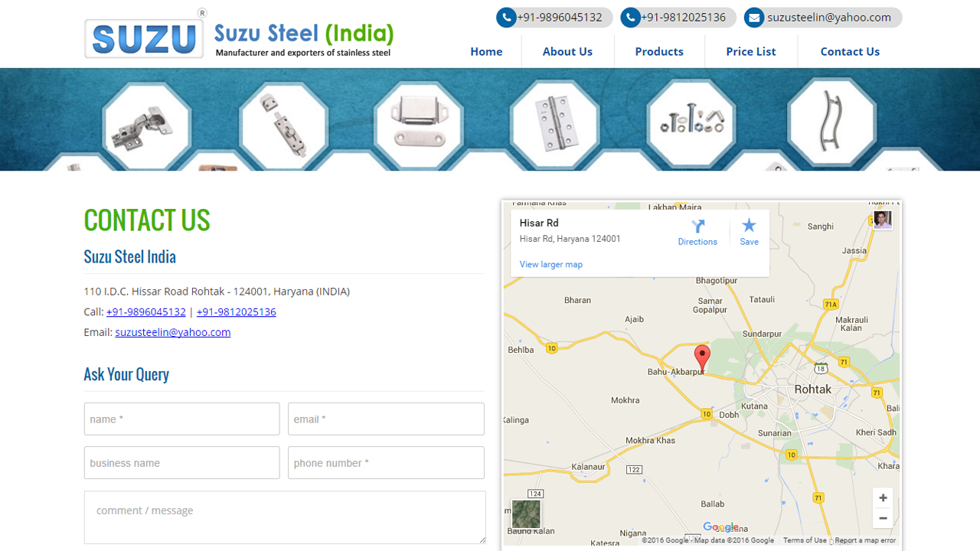Screen dimensions: 980x551
Task: Click the tower bolt product image
Action: [283, 126]
